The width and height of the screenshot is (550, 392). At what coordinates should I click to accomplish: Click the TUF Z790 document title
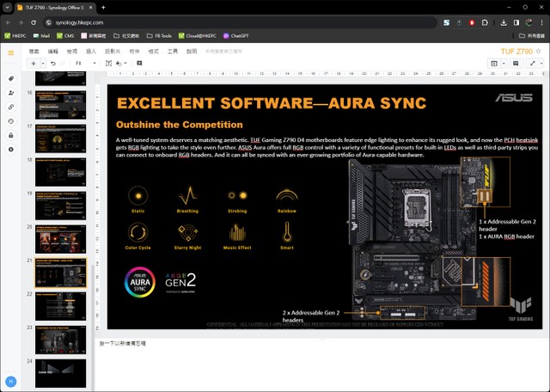pos(516,52)
